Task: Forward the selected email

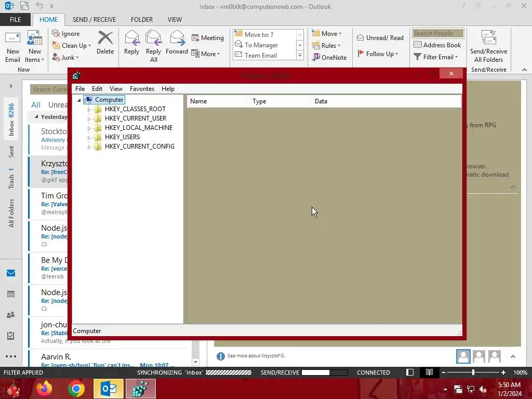Action: tap(177, 43)
